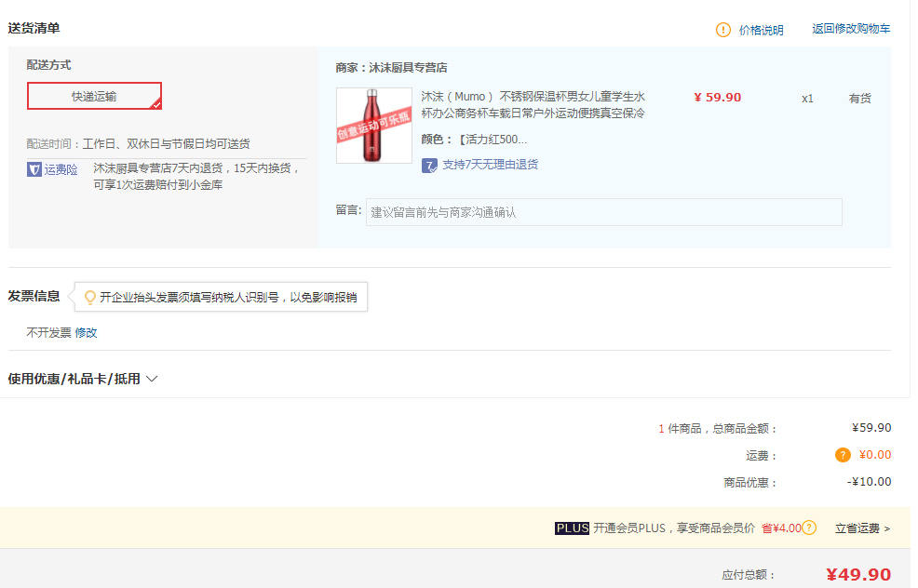Click the invoice tip about 纳税人识别号
Viewport: 918px width, 588px height.
(x=228, y=297)
